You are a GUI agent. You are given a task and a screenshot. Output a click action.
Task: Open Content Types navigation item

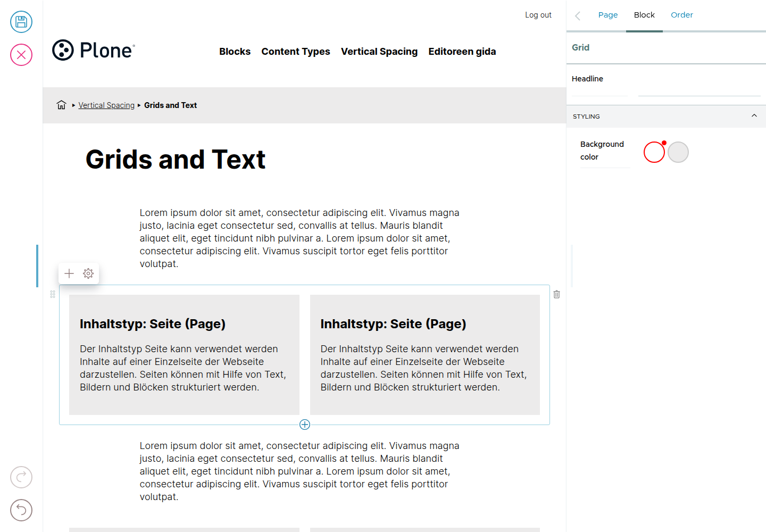point(296,52)
